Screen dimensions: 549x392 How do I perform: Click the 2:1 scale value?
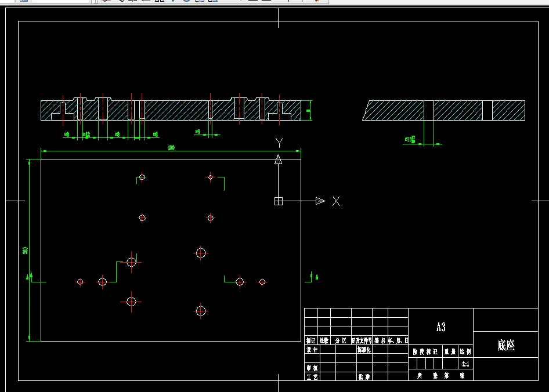tap(465, 364)
